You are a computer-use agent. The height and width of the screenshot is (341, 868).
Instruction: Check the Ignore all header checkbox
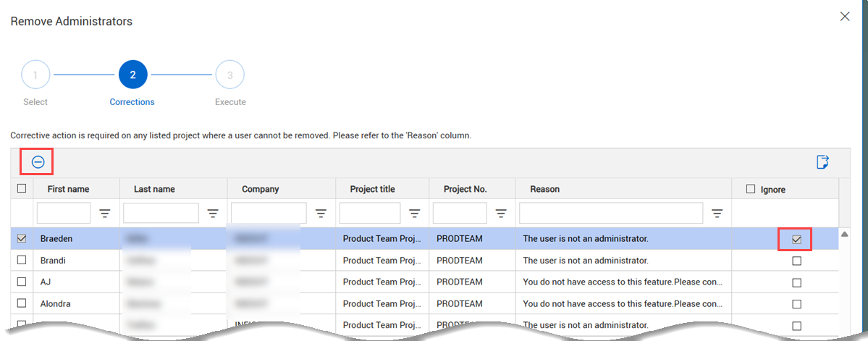point(751,190)
